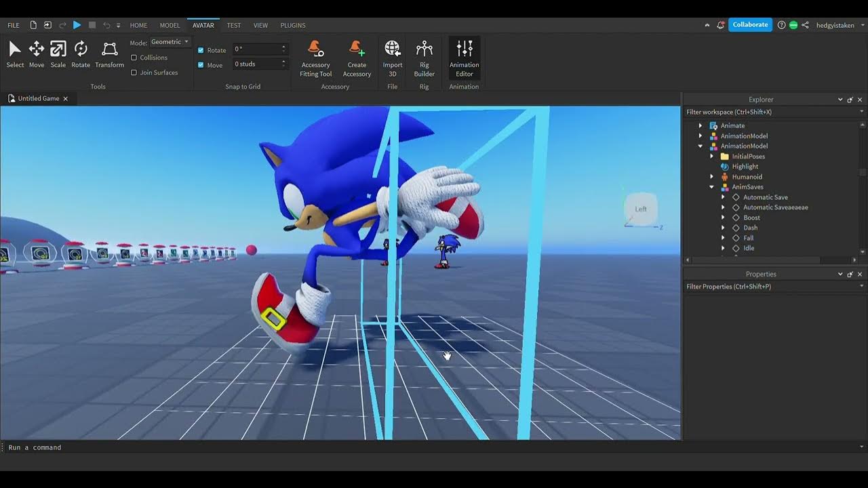The height and width of the screenshot is (488, 868).
Task: Click the blue Play button
Action: 77,25
